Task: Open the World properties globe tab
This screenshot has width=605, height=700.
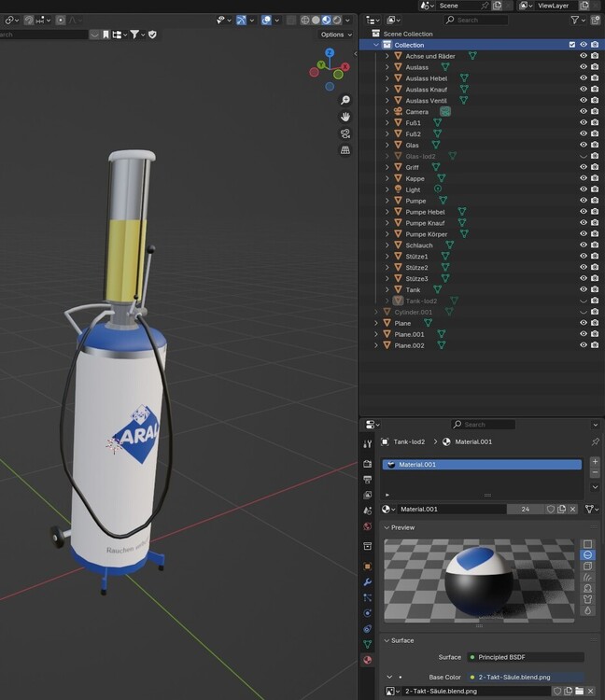Action: pyautogui.click(x=368, y=526)
